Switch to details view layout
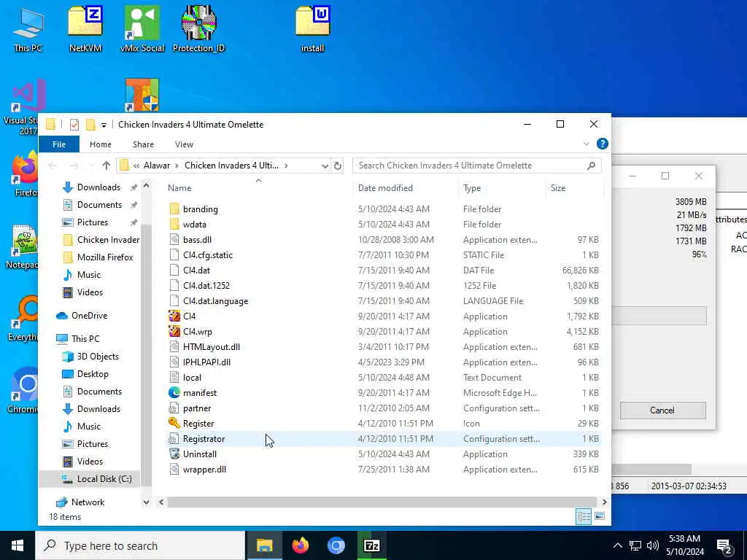 click(x=584, y=516)
